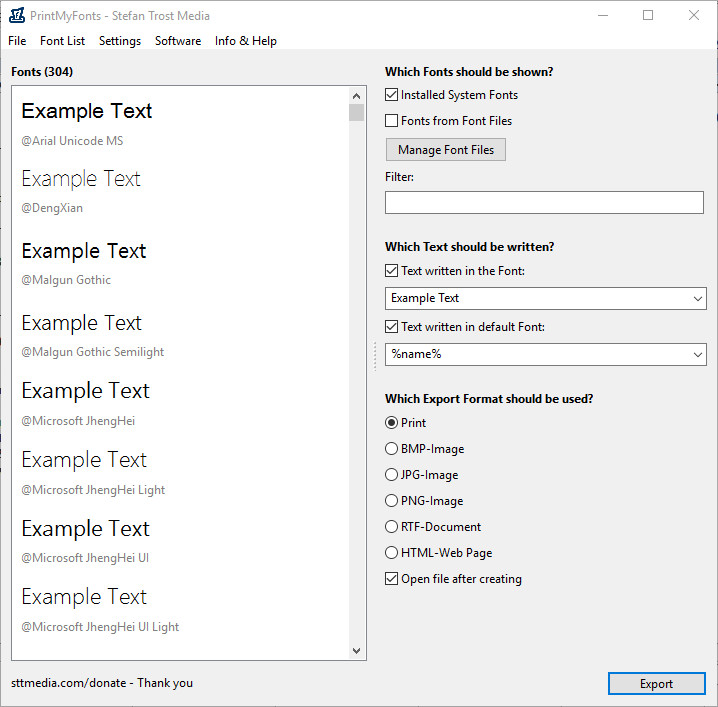This screenshot has height=707, width=718.
Task: Minimize the PrintMyFonts window
Action: click(603, 16)
